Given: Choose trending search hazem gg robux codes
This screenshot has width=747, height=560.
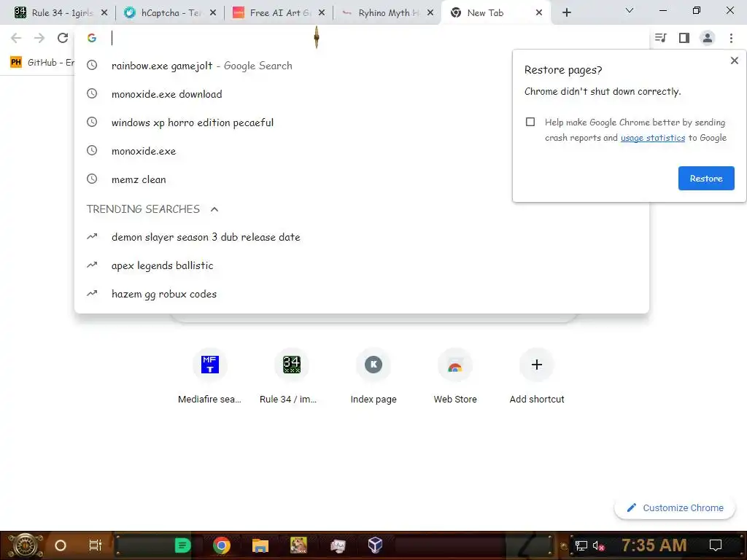Looking at the screenshot, I should point(362,295).
